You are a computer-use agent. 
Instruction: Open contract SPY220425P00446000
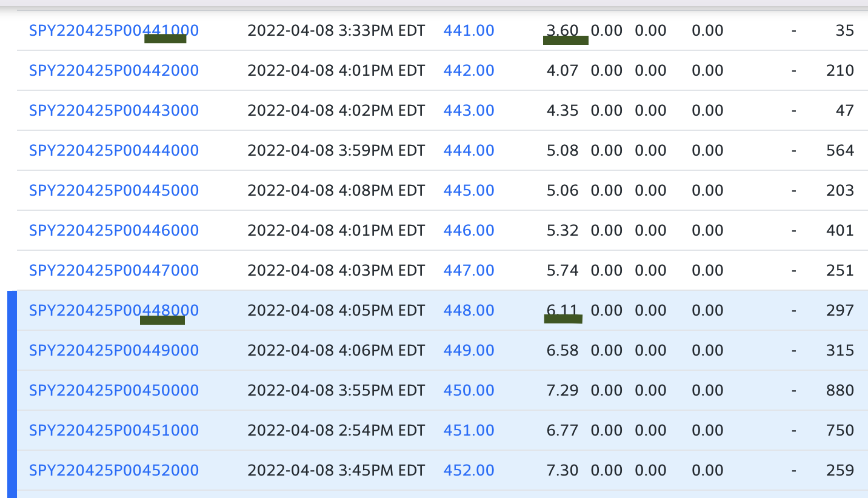pyautogui.click(x=114, y=230)
